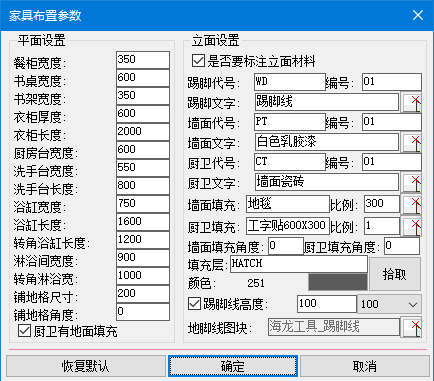Click the 餐柜宽度 input field
Image resolution: width=434 pixels, height=381 pixels.
click(x=143, y=60)
